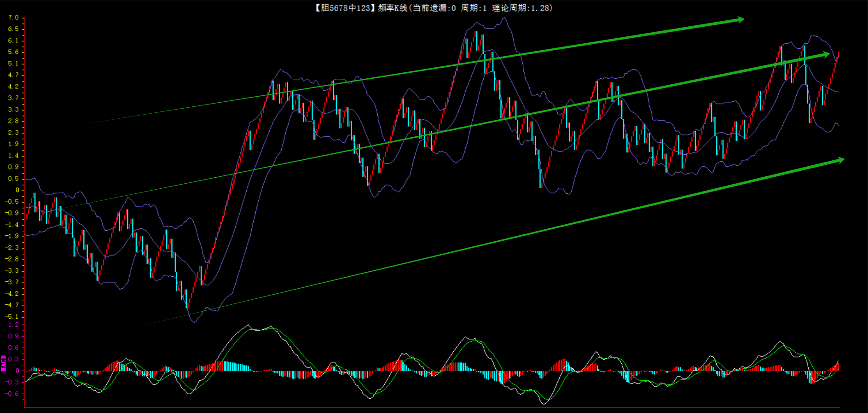Click the magenta MACD label on left axis

[x=4, y=363]
